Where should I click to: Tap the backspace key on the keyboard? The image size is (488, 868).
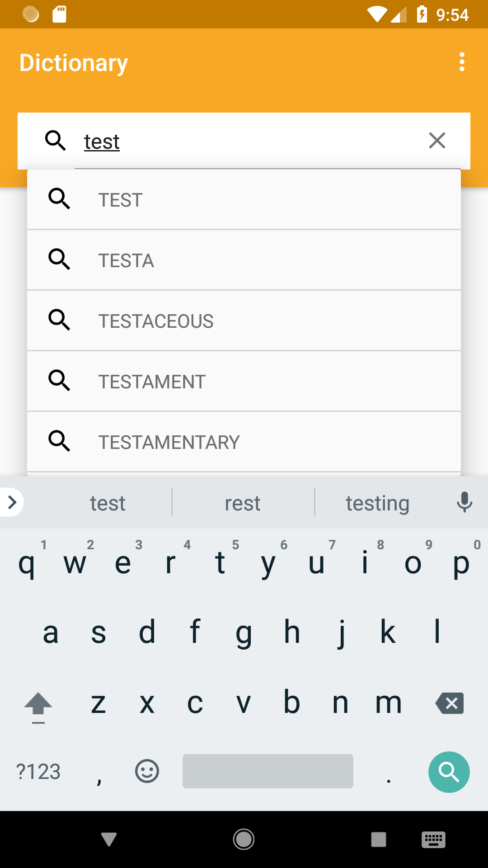(x=450, y=703)
